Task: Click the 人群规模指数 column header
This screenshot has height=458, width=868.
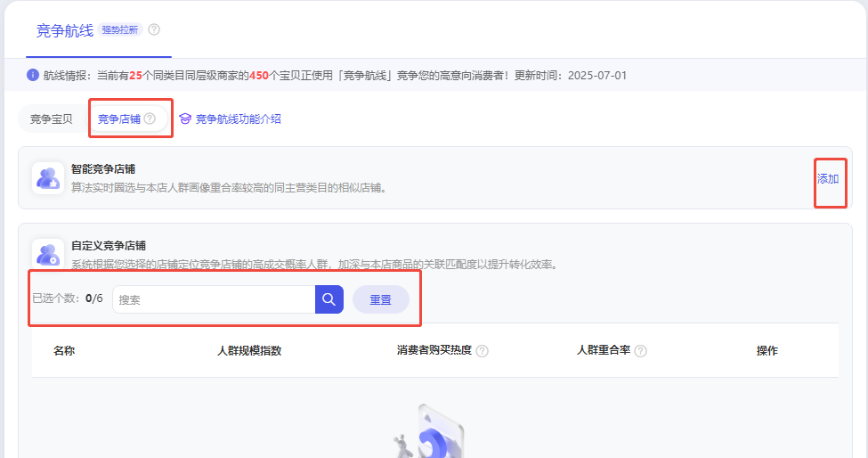Action: tap(249, 350)
